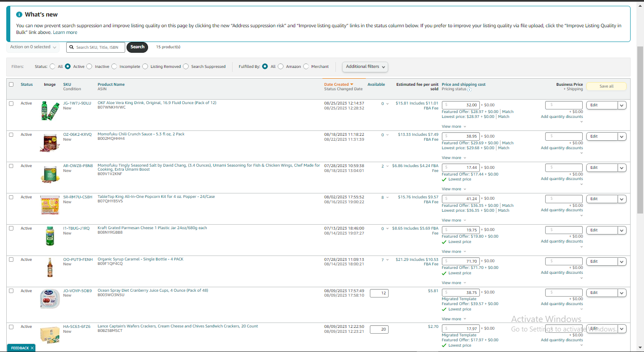Check the row for SKU OO-PUT9-FENH

(11, 260)
